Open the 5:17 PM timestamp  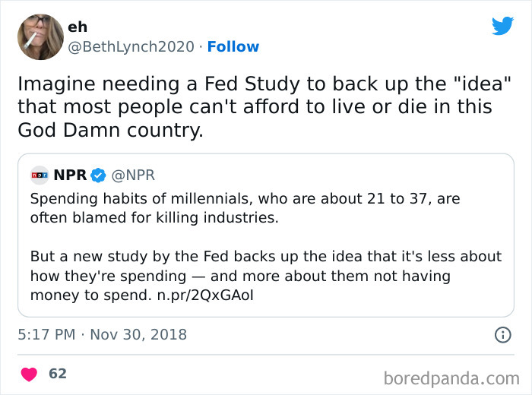44,334
